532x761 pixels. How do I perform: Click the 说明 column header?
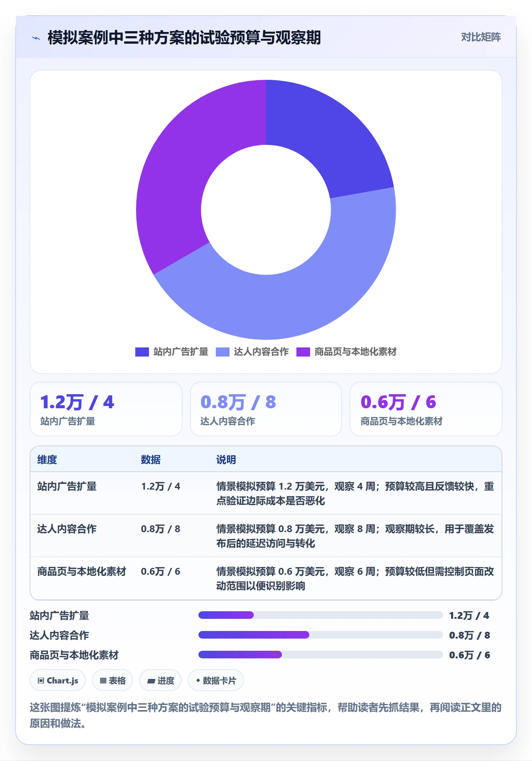coord(226,460)
